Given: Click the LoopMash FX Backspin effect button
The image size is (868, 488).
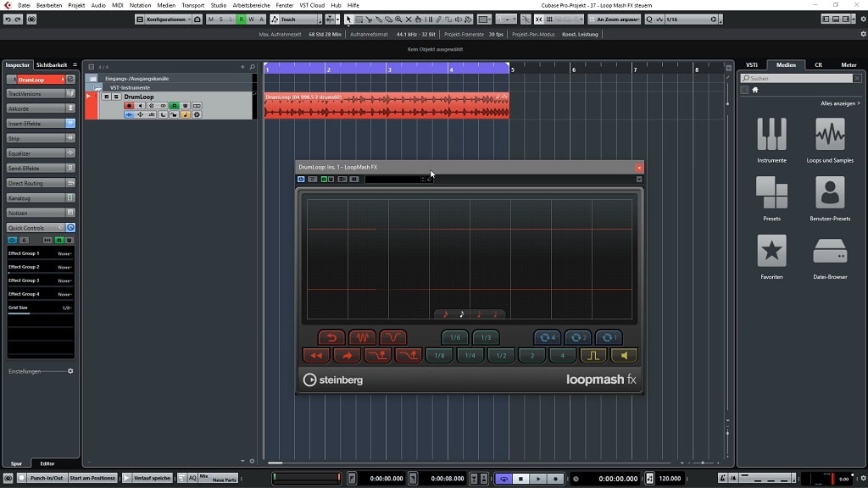Looking at the screenshot, I should [x=331, y=337].
